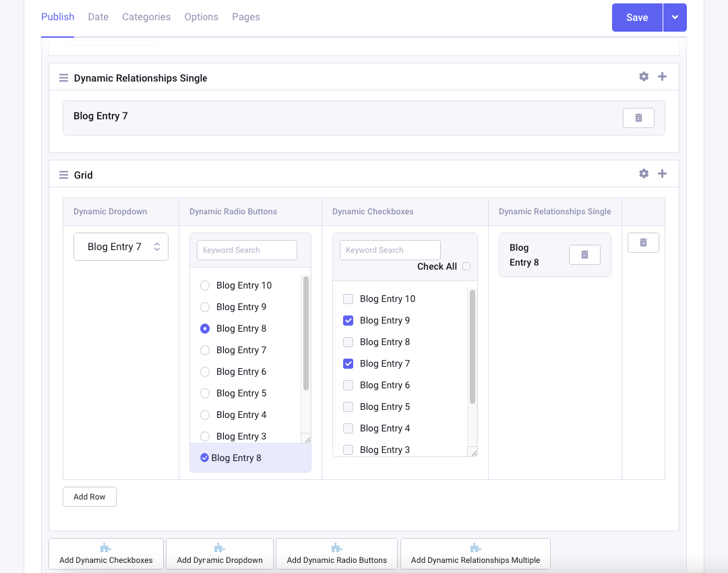Image resolution: width=728 pixels, height=573 pixels.
Task: Select Blog Entry 9 radio button
Action: 205,307
